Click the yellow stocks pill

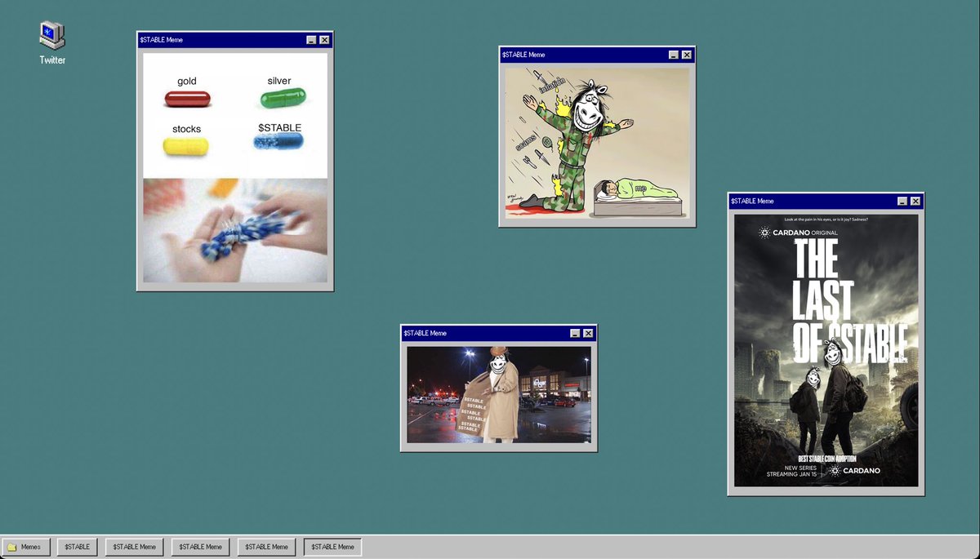[x=186, y=147]
